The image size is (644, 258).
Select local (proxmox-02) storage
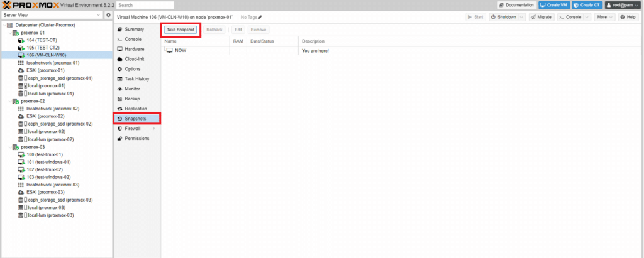coord(47,132)
